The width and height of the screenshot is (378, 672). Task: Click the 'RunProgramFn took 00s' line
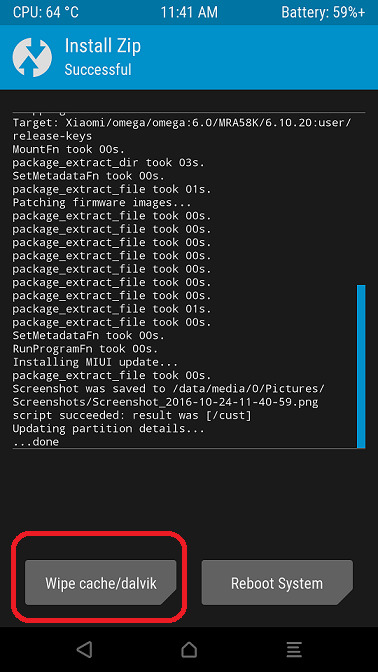85,349
